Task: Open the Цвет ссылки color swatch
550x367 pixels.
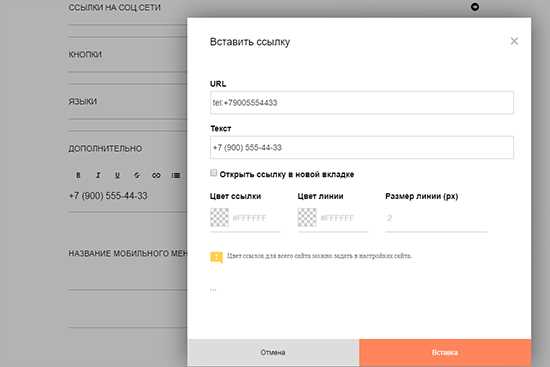Action: [x=220, y=218]
